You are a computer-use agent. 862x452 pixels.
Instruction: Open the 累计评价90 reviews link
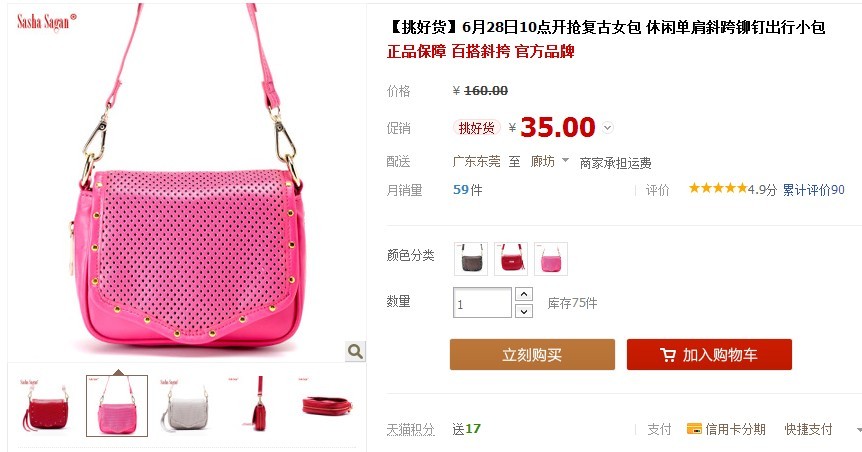814,190
